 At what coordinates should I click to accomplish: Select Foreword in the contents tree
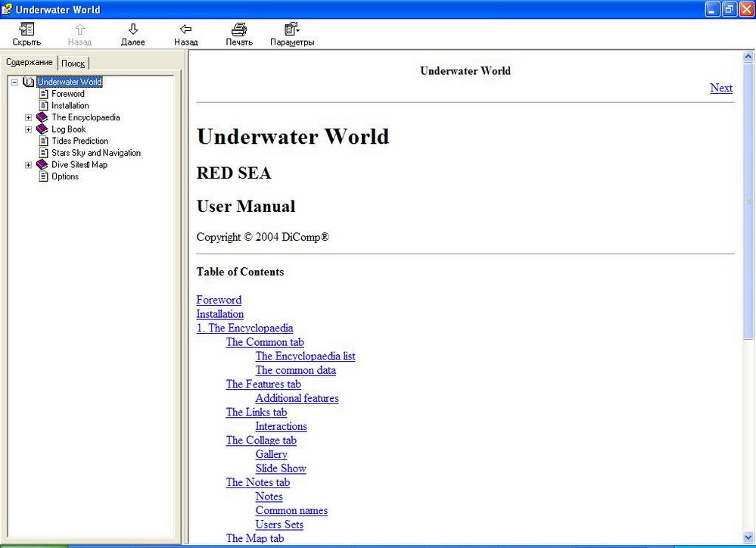click(x=68, y=94)
